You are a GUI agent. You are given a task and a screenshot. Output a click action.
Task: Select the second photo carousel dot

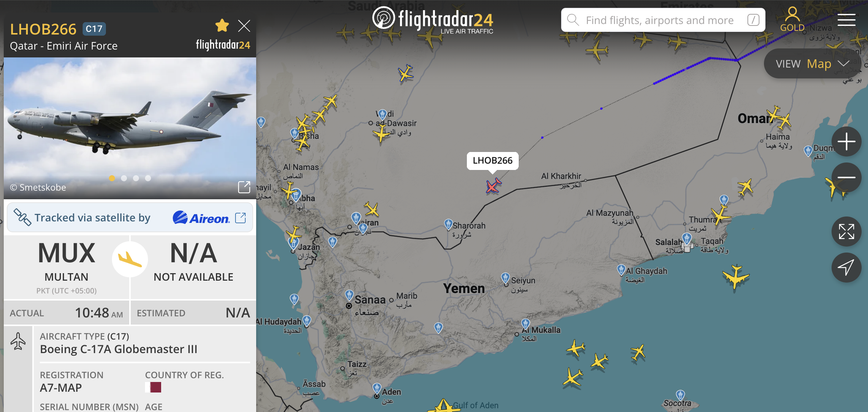(124, 178)
